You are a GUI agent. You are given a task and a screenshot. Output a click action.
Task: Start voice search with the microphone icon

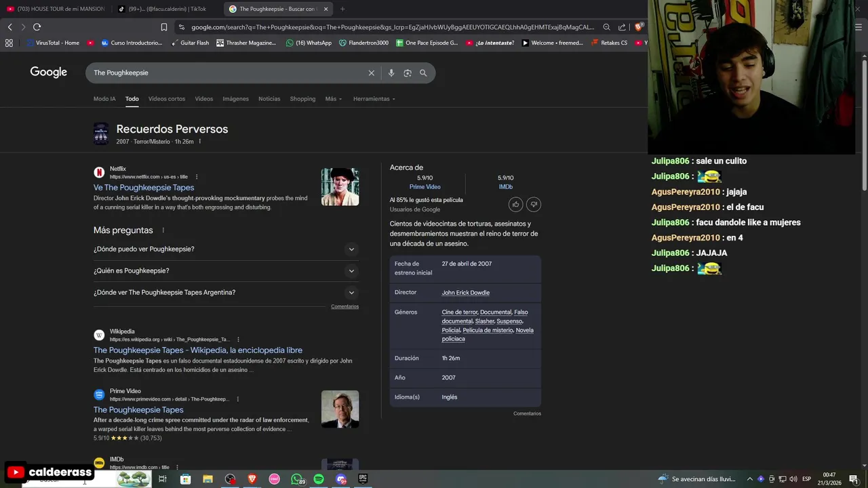(x=391, y=73)
